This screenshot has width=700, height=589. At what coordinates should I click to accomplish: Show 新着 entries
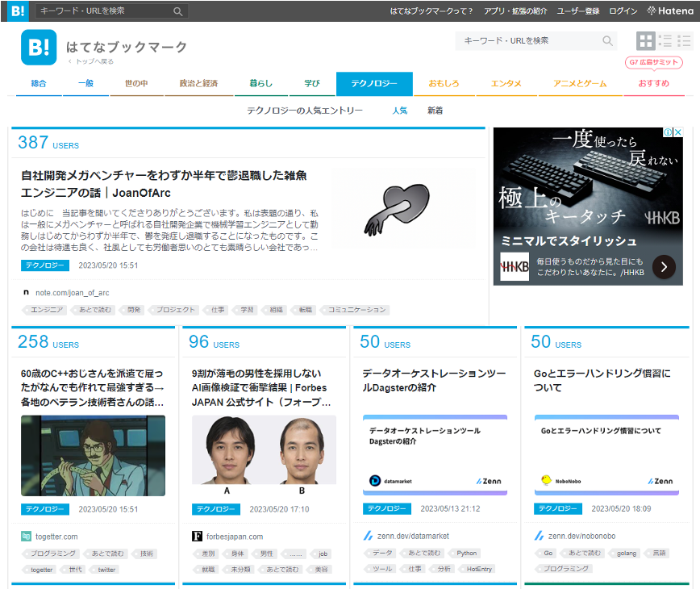coord(435,111)
